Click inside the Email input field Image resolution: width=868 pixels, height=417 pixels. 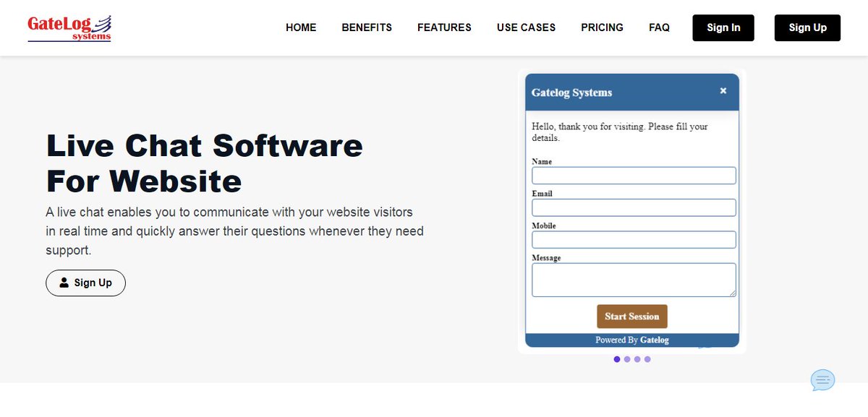click(633, 207)
